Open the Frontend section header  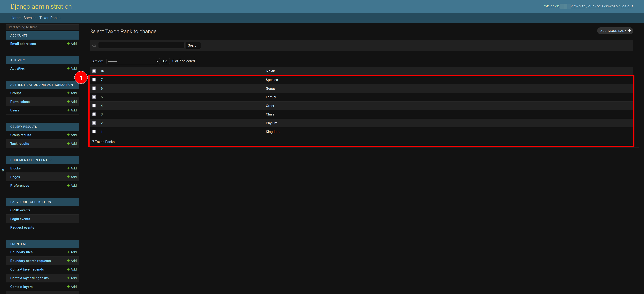click(19, 244)
